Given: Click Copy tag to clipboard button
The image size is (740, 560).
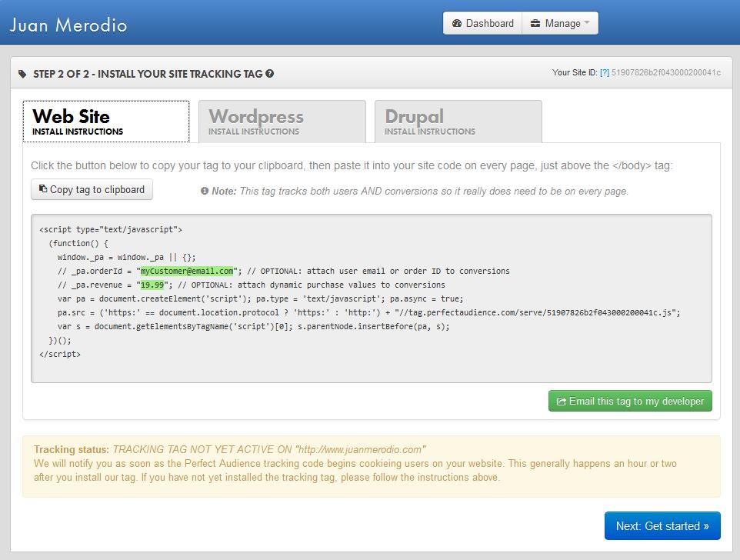Looking at the screenshot, I should click(92, 189).
